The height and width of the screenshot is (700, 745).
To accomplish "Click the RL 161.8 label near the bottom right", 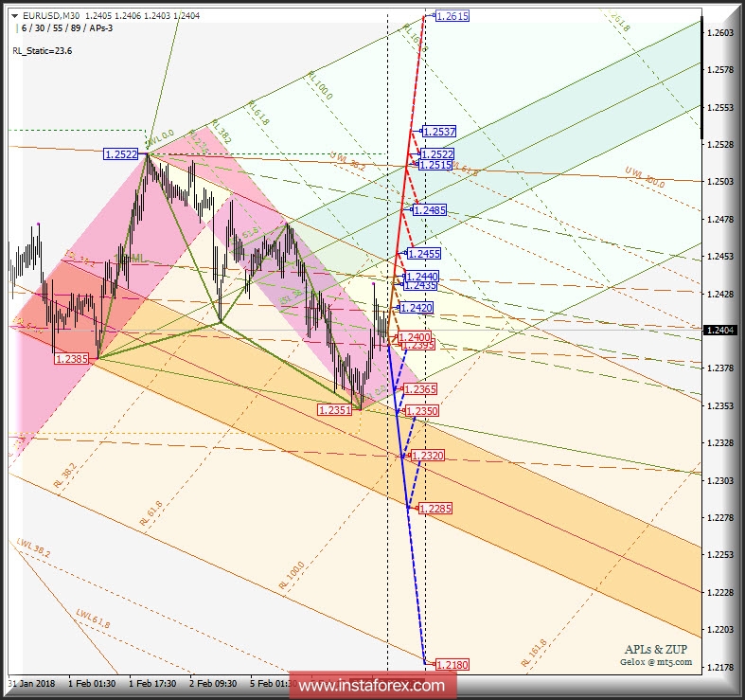I will 534,653.
